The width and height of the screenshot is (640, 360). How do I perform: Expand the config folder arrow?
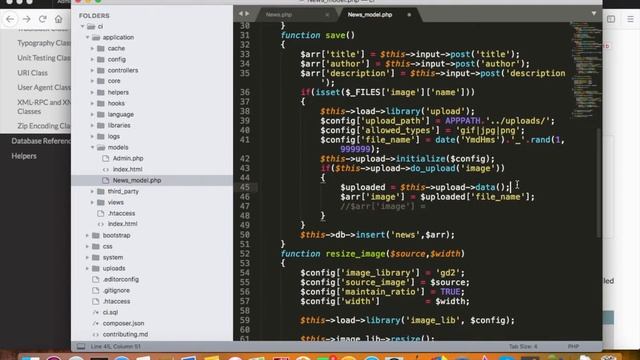coord(92,60)
